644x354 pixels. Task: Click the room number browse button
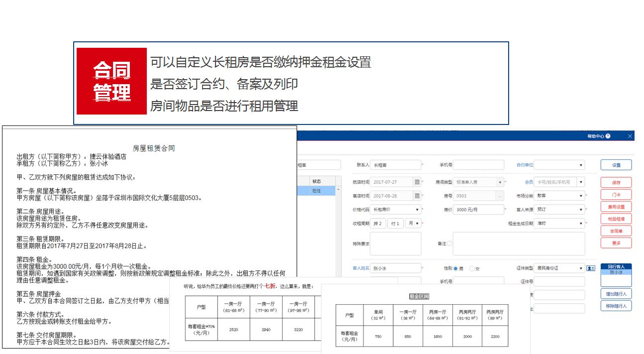[x=500, y=196]
